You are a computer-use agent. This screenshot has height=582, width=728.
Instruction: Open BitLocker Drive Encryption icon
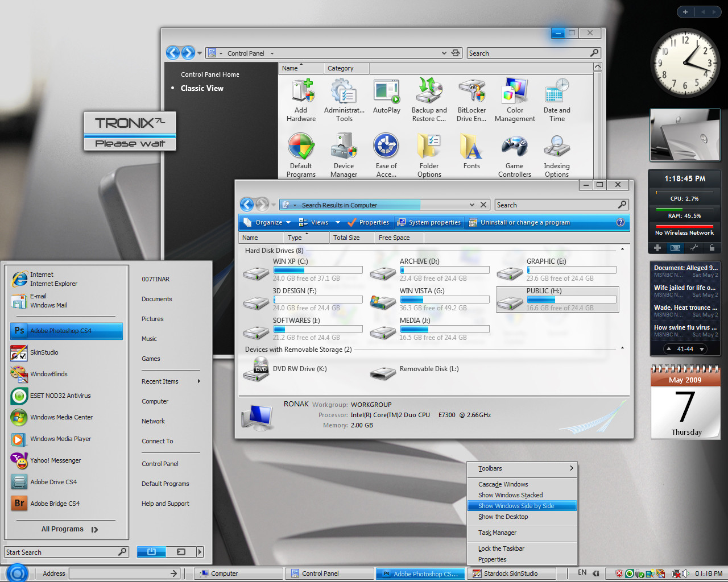[471, 100]
